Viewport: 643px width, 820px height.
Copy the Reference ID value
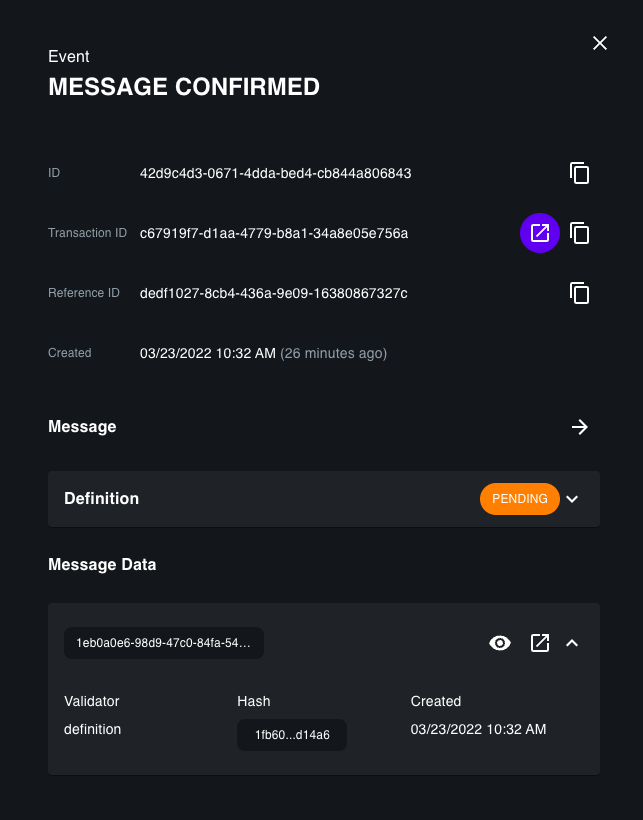pos(580,293)
